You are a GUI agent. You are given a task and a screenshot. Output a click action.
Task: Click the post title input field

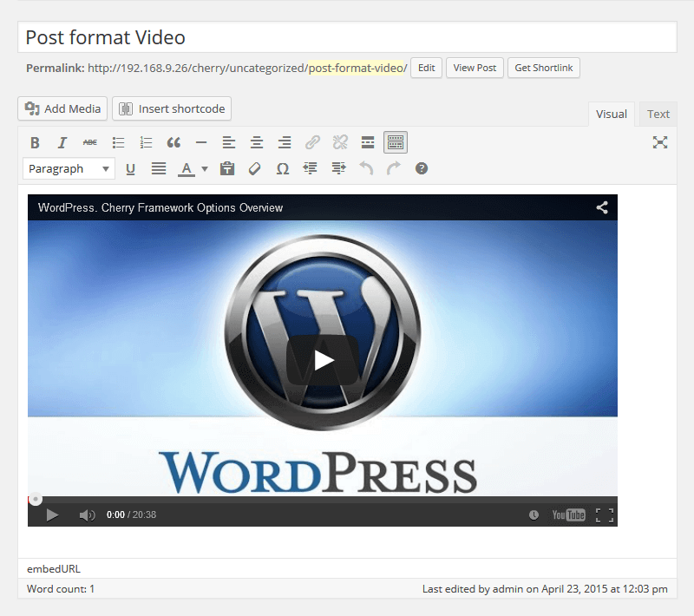347,37
